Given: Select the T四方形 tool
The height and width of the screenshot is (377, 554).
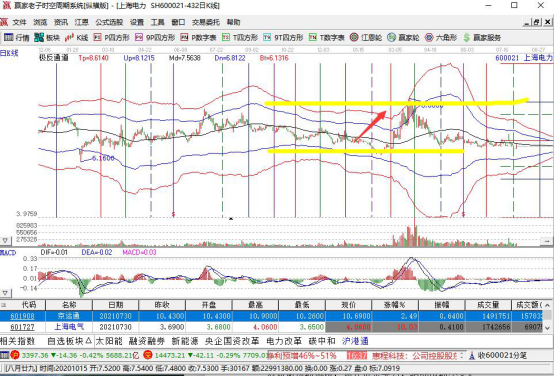Looking at the screenshot, I should pyautogui.click(x=240, y=37).
